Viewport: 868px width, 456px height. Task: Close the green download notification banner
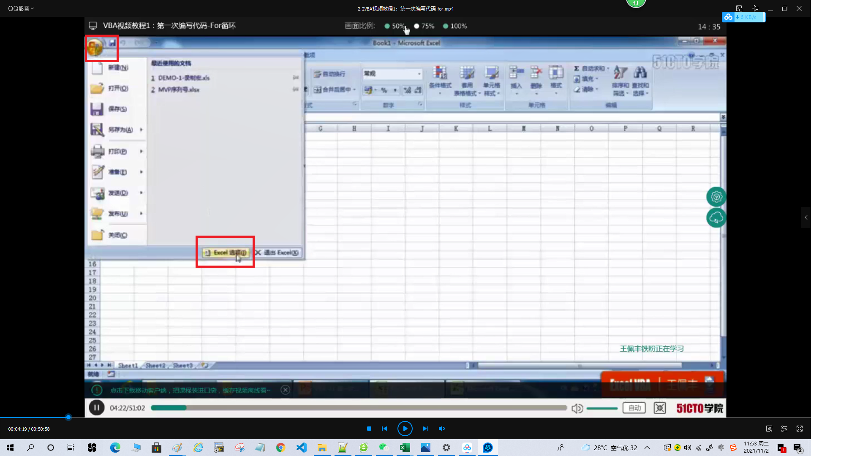click(286, 390)
